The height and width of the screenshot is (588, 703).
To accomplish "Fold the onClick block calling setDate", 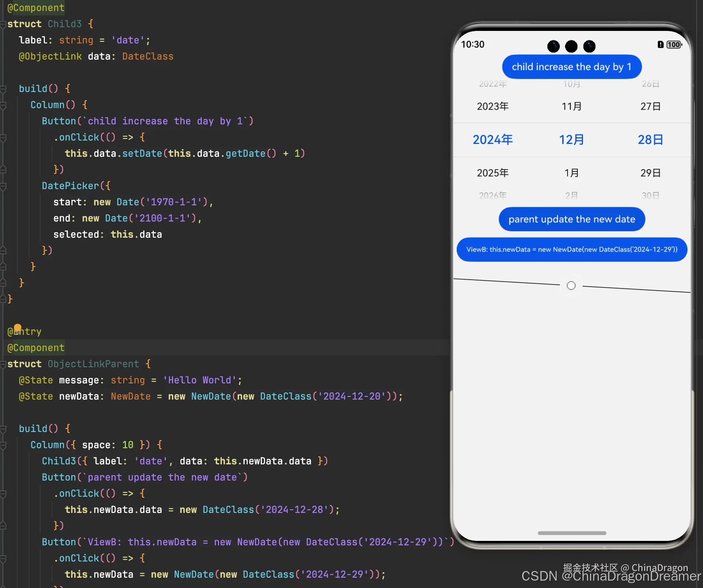I will click(x=3, y=138).
